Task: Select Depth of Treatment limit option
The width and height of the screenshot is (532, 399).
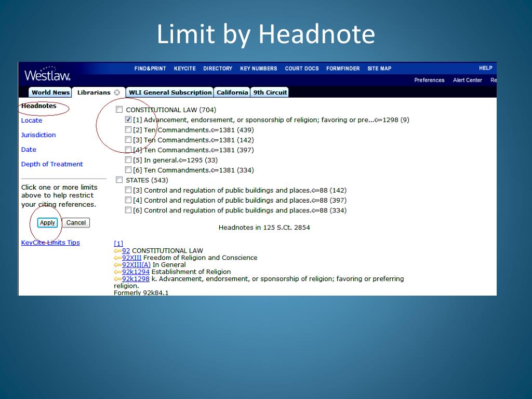Action: click(52, 164)
